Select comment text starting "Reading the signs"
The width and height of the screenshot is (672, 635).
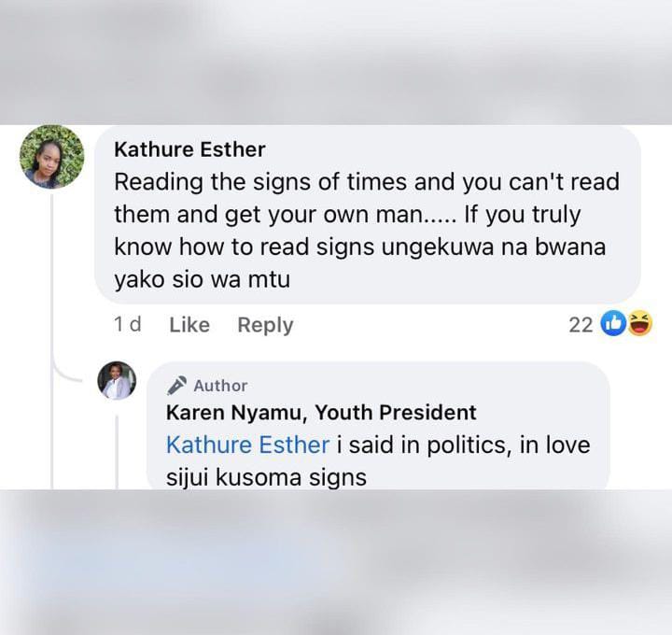(x=367, y=231)
